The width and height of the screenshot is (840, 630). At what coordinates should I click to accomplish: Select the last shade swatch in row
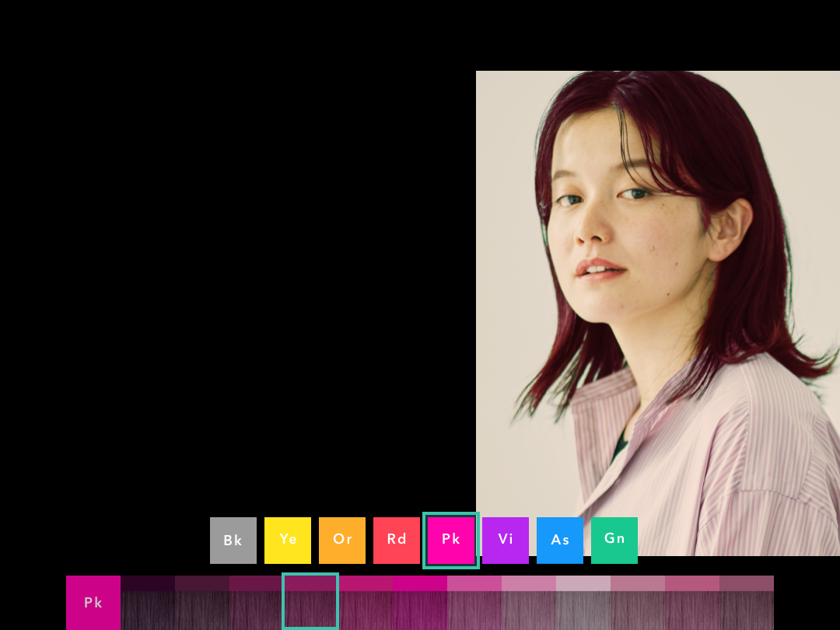747,603
